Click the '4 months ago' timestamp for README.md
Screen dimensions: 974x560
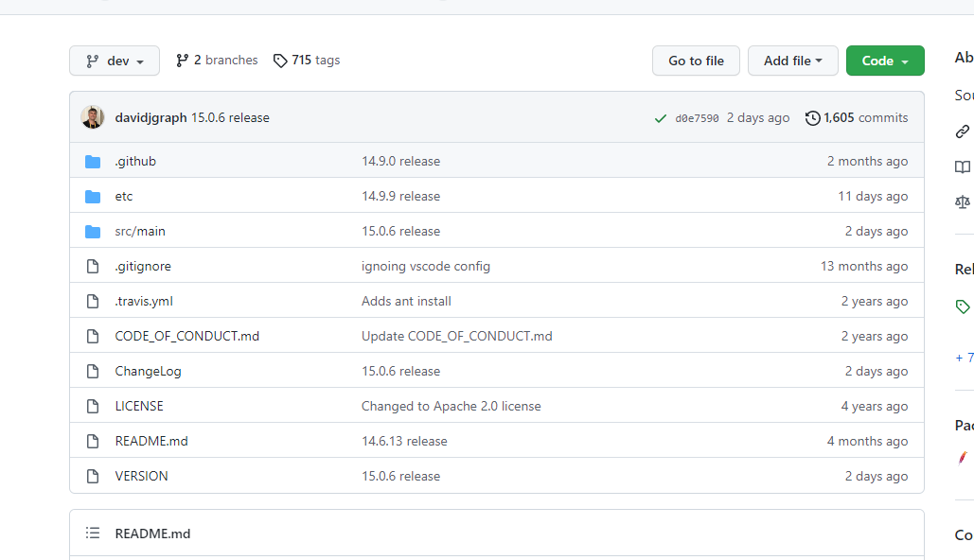[867, 441]
